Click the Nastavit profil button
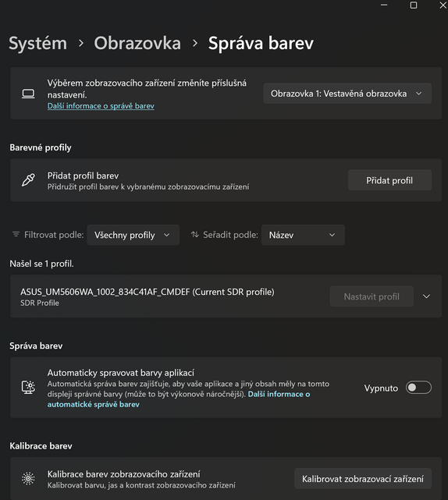The height and width of the screenshot is (500, 448). (x=372, y=296)
